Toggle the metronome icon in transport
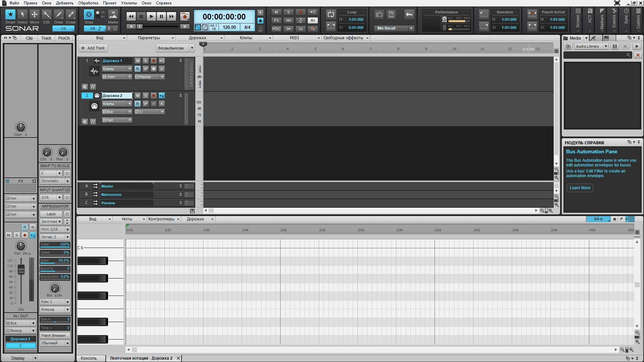The height and width of the screenshot is (362, 644). [x=260, y=29]
